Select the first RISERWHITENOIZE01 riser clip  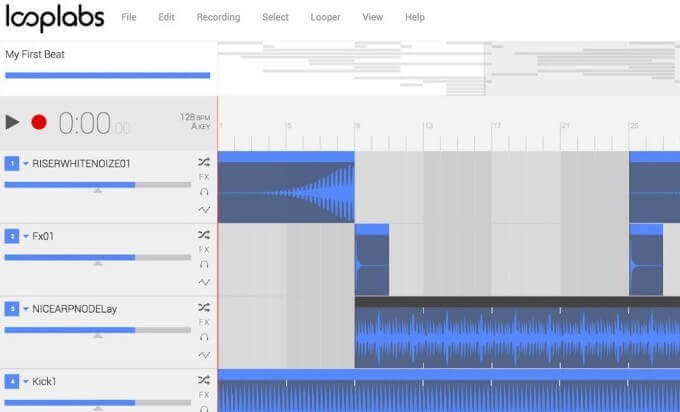(x=286, y=187)
